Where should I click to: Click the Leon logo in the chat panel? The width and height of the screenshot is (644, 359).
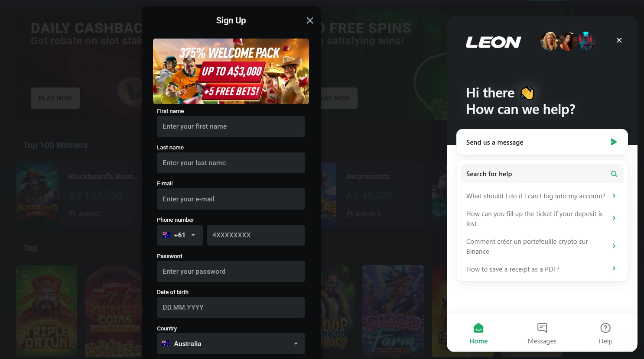pos(493,42)
